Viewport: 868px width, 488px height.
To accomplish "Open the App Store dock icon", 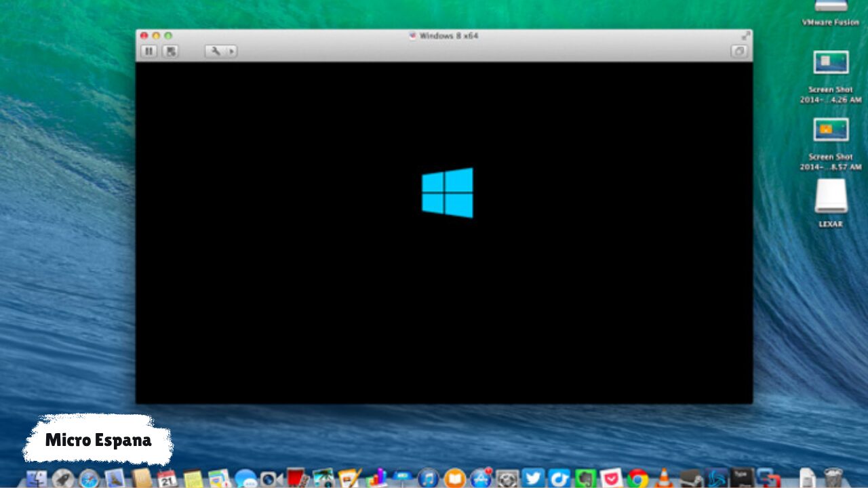I will [x=481, y=478].
